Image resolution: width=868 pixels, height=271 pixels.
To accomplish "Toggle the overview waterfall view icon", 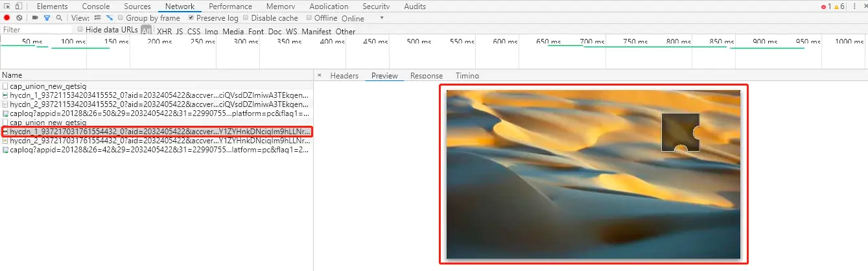I will click(x=110, y=18).
